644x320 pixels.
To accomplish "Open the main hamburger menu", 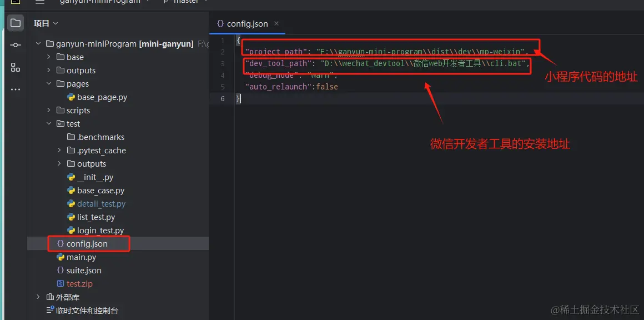I will 40,2.
